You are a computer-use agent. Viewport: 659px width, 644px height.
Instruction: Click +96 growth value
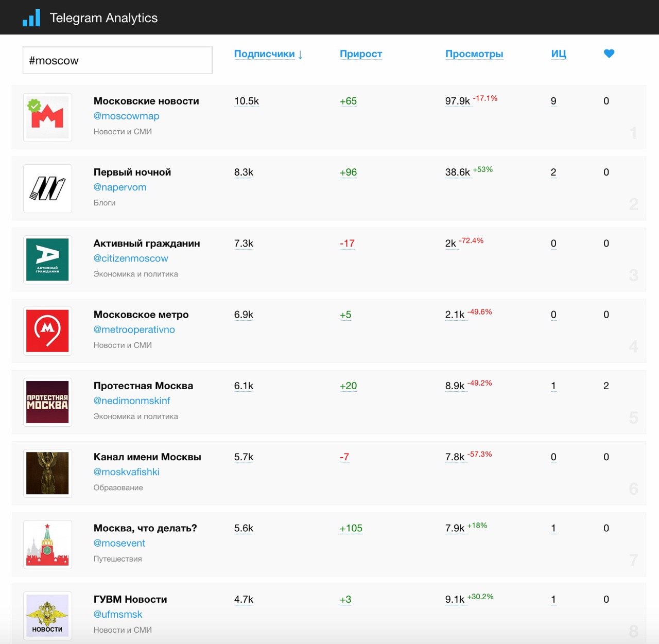point(348,172)
